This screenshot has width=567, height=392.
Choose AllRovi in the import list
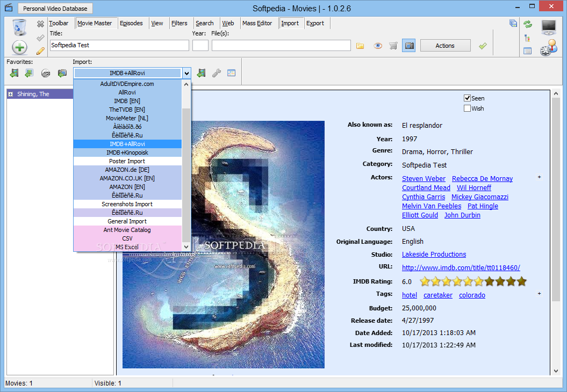[127, 92]
